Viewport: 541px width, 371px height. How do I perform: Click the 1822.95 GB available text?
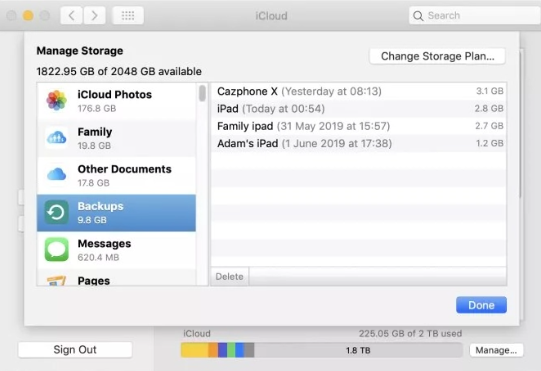tap(119, 71)
